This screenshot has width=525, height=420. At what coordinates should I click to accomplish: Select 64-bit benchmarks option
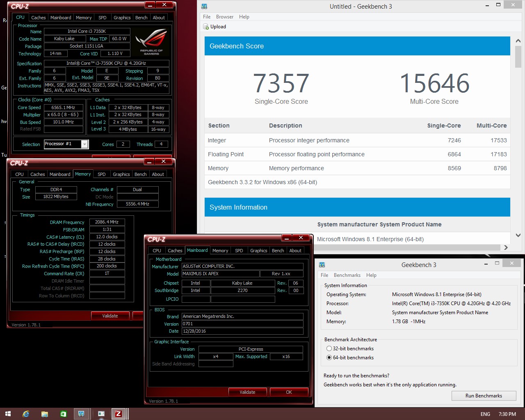point(329,358)
